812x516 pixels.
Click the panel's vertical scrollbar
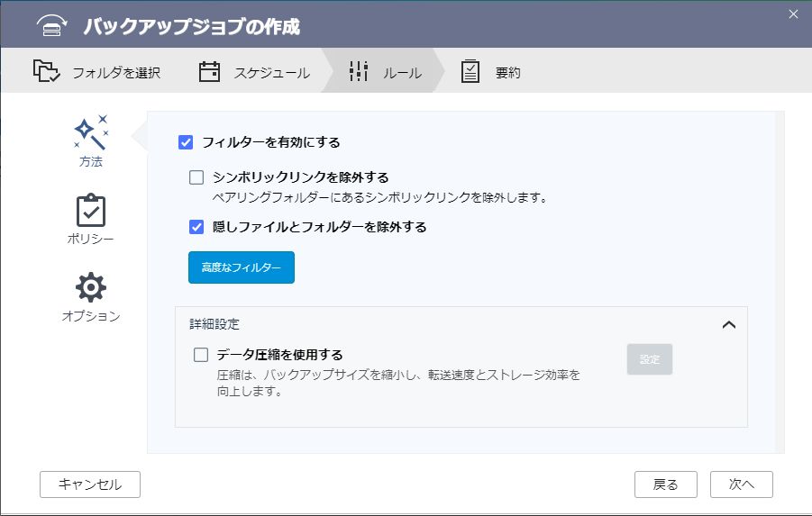780,282
